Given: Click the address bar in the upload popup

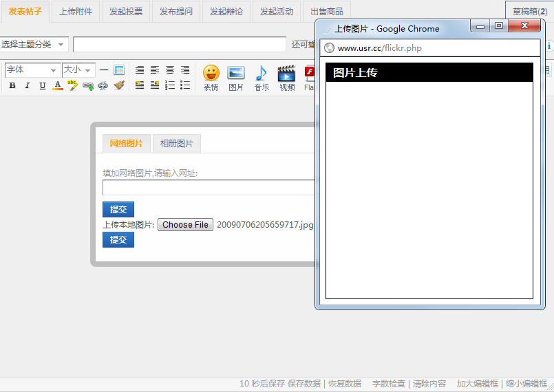Looking at the screenshot, I should 430,47.
